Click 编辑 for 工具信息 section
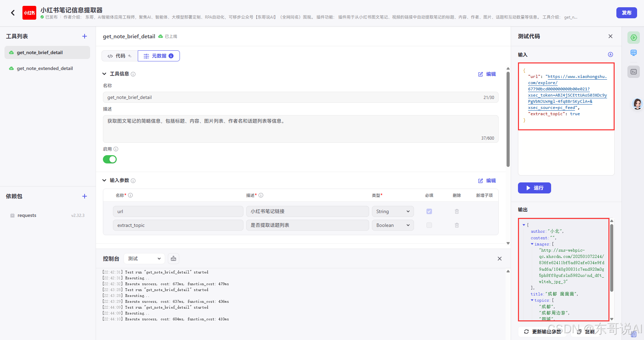 click(487, 74)
